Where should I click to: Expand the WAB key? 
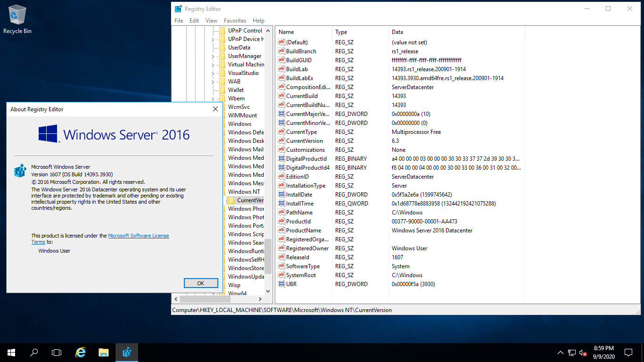pyautogui.click(x=214, y=82)
